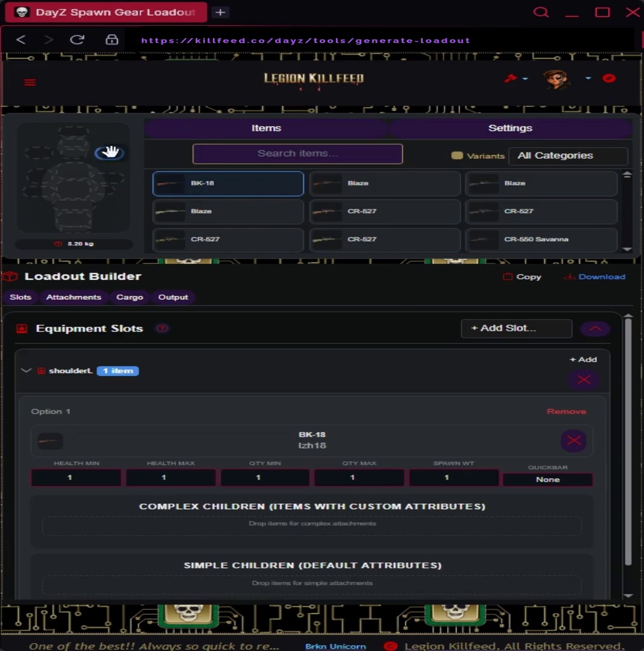Viewport: 644px width, 651px height.
Task: Click the padlock site security icon
Action: tap(112, 40)
